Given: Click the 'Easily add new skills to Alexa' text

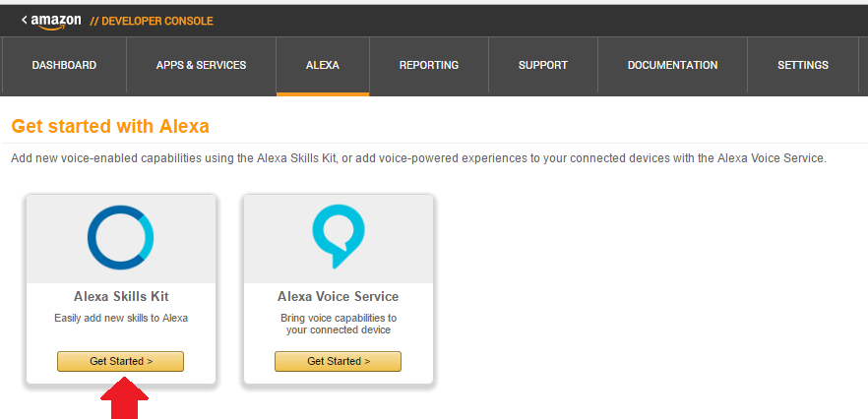Looking at the screenshot, I should (x=120, y=319).
